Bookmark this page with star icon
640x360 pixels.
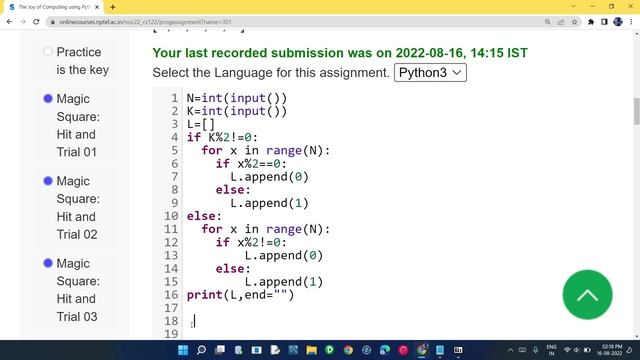(574, 22)
